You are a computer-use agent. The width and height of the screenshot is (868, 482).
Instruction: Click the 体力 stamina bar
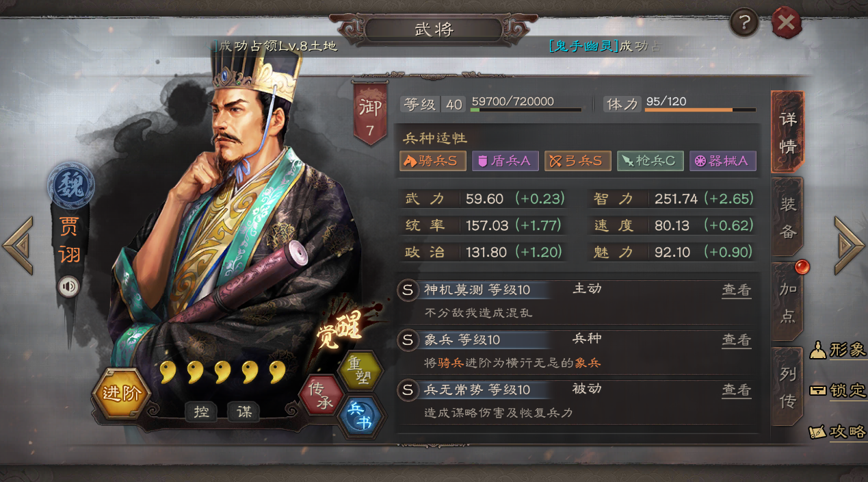[x=700, y=110]
